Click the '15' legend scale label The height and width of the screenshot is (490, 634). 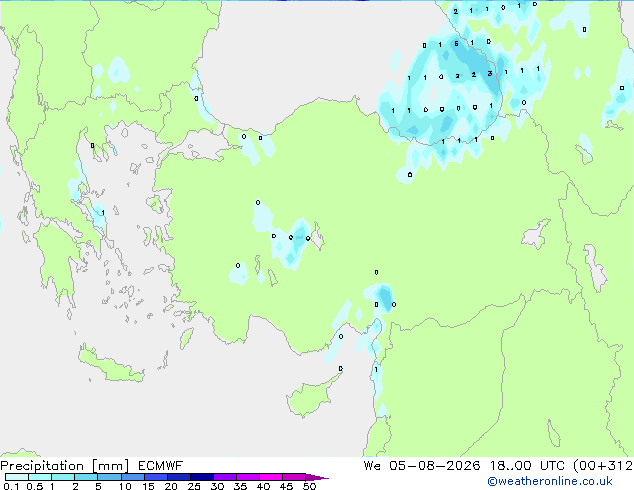click(148, 486)
